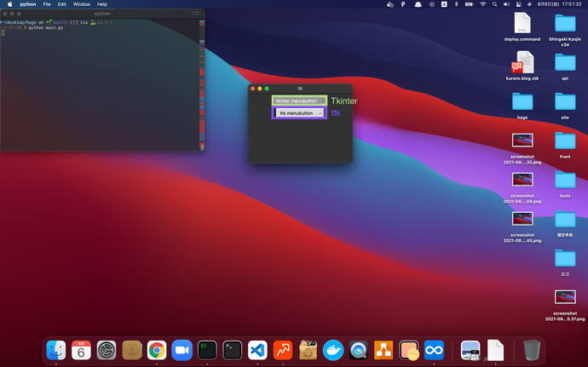Open the blue infinity app in Dock
Image resolution: width=588 pixels, height=367 pixels.
coord(434,350)
